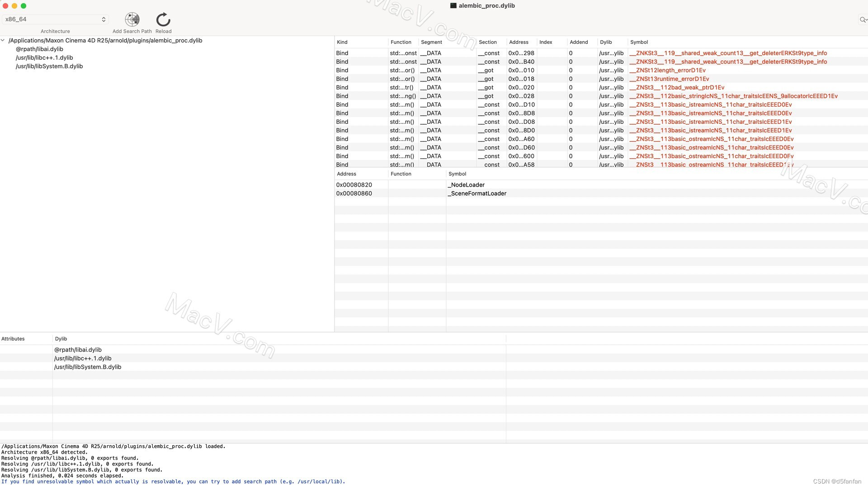Sort bindings by the Kind column header
This screenshot has height=488, width=868.
pos(342,42)
